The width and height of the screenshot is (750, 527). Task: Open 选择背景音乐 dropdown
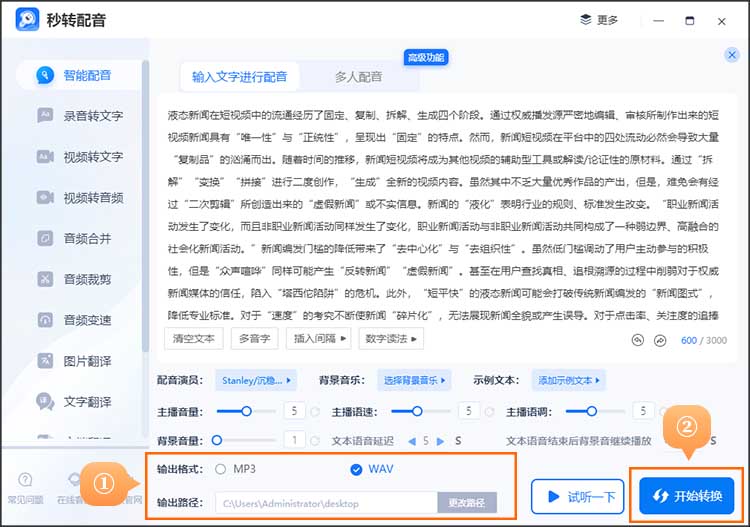pyautogui.click(x=413, y=380)
